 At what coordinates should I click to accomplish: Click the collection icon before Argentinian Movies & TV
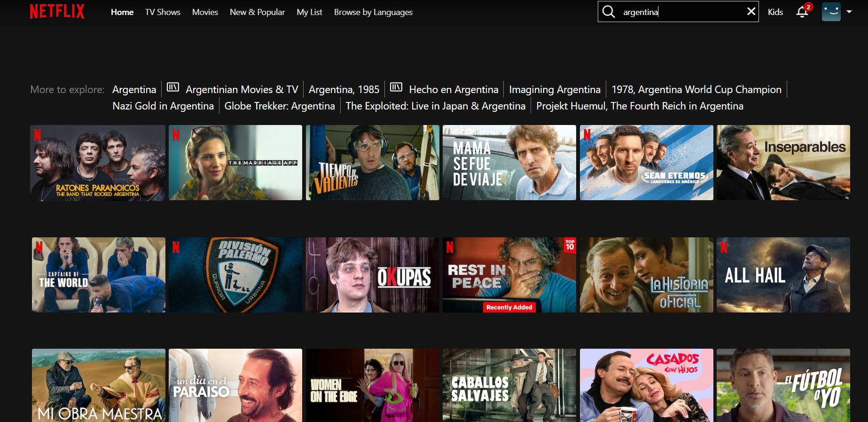coord(173,87)
